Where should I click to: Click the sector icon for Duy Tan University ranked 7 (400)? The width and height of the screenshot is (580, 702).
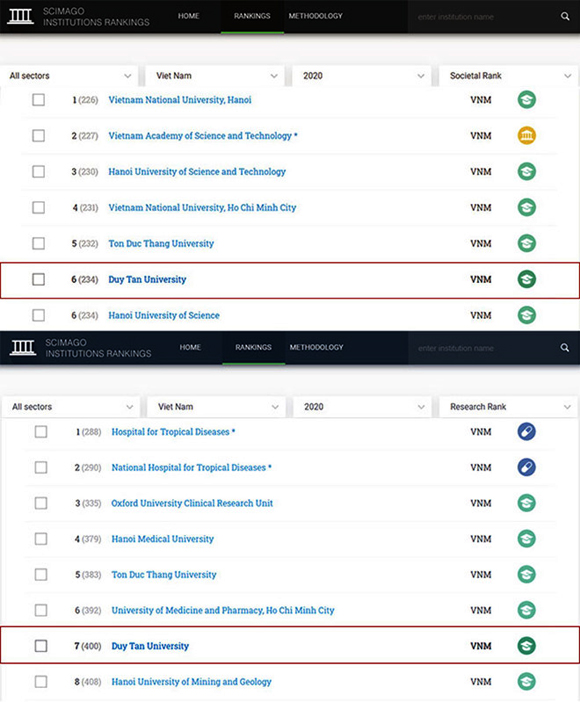point(527,646)
